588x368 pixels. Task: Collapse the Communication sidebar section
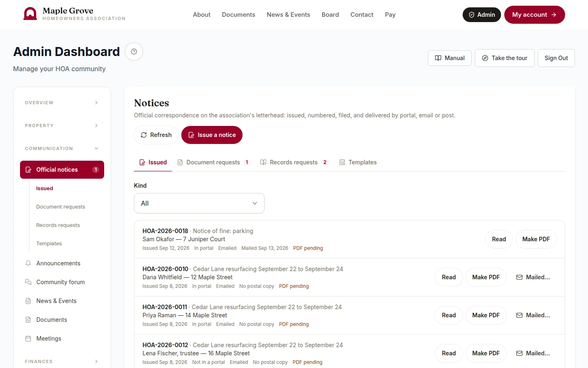pyautogui.click(x=62, y=148)
